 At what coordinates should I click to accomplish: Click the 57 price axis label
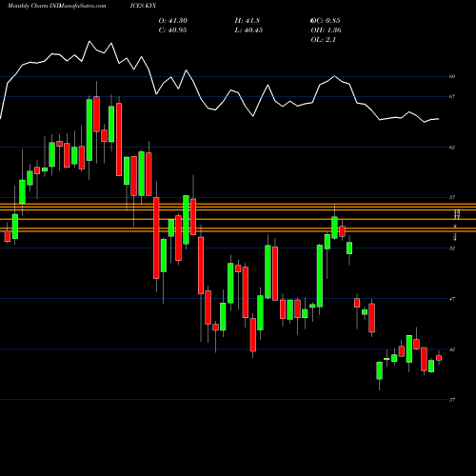452,197
